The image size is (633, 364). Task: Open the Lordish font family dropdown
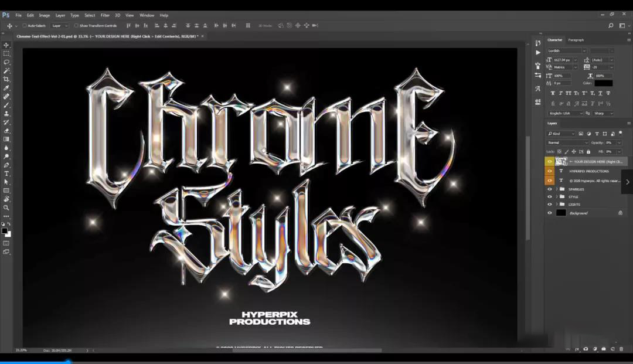coord(567,51)
